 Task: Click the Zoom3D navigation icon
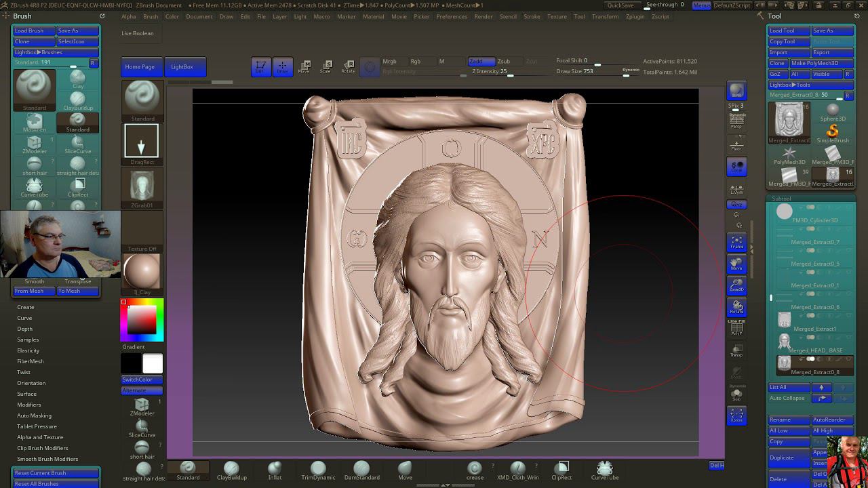point(736,286)
